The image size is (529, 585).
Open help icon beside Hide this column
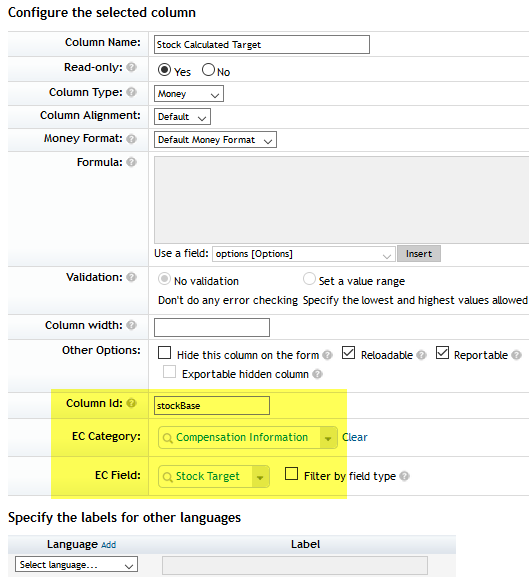[x=327, y=355]
